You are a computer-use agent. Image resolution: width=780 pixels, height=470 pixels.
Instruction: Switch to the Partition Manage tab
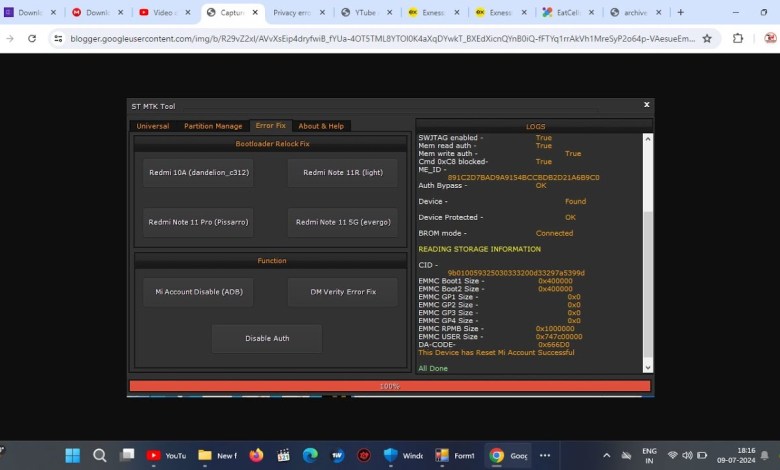[x=213, y=126]
